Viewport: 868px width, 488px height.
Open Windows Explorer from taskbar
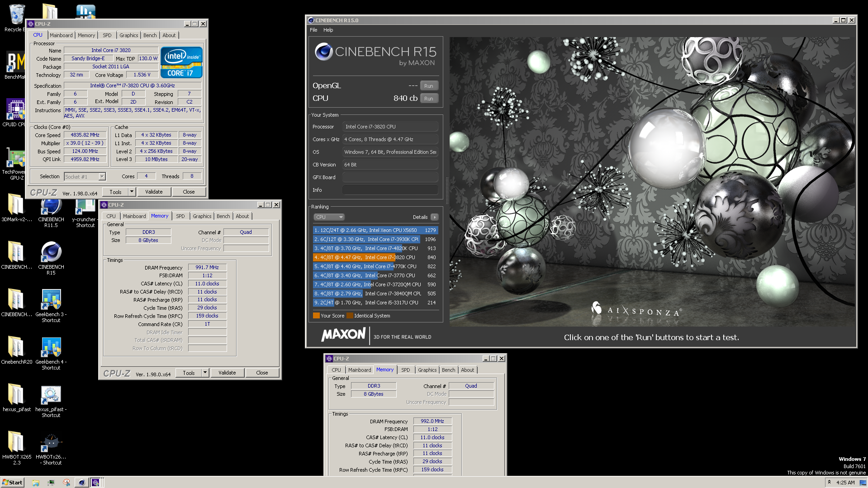(36, 483)
